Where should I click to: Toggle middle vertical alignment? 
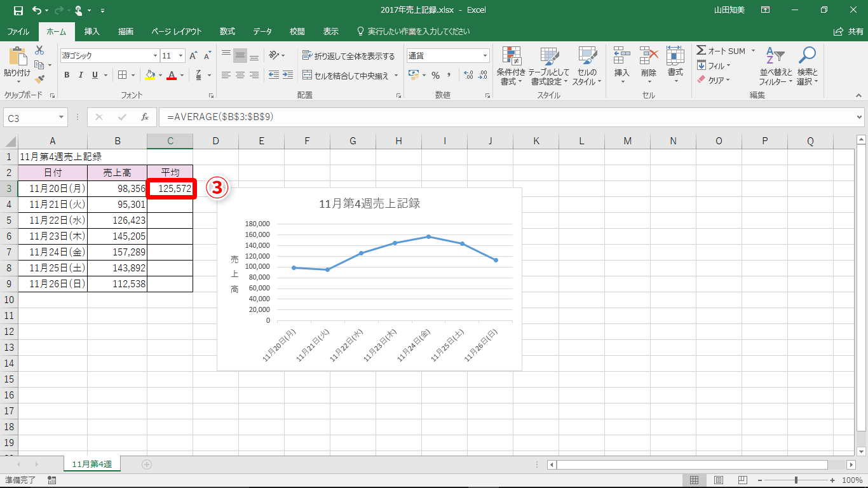pos(240,55)
